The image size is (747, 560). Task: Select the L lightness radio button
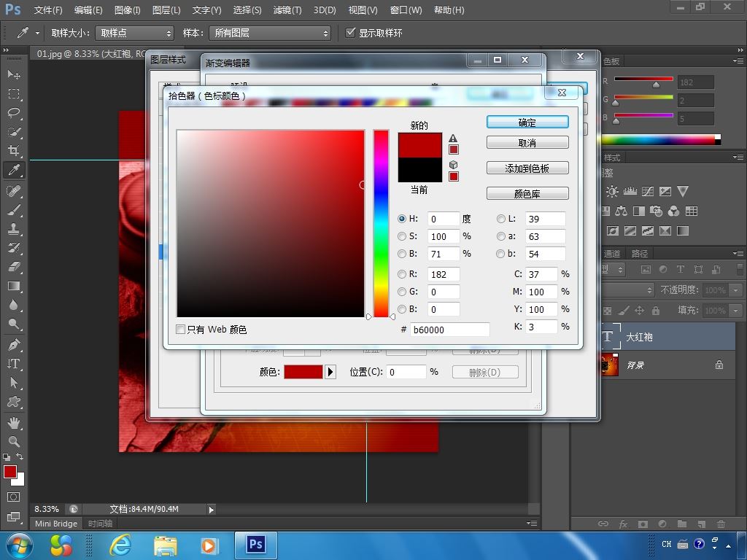500,219
